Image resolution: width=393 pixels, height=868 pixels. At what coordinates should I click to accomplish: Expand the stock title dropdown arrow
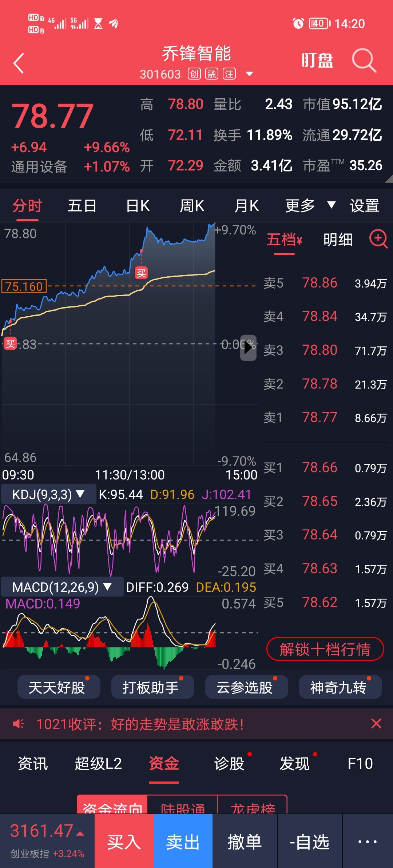point(250,74)
